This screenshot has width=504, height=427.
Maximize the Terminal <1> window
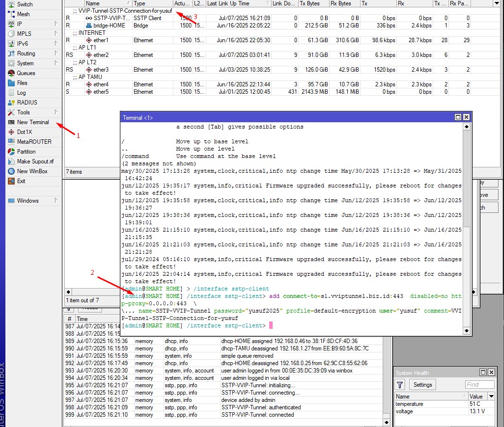click(458, 117)
